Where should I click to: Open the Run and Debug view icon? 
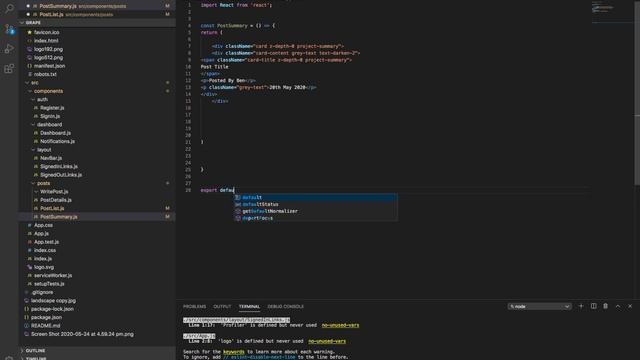tap(9, 49)
